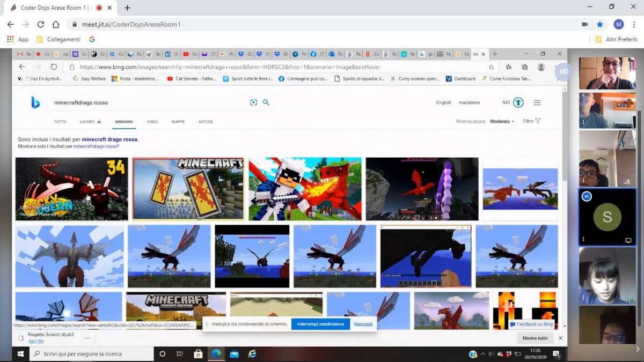Click the Nascondi link
The width and height of the screenshot is (644, 362).
[x=363, y=324]
